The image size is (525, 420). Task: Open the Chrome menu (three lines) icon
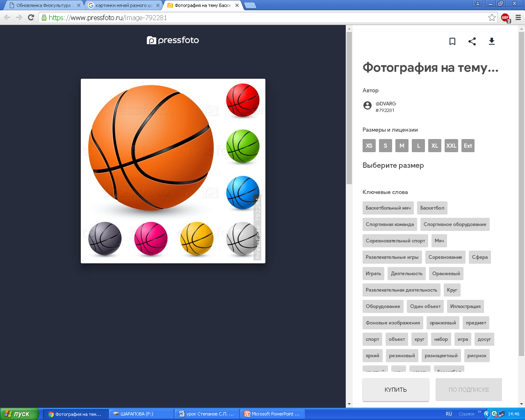pos(518,18)
